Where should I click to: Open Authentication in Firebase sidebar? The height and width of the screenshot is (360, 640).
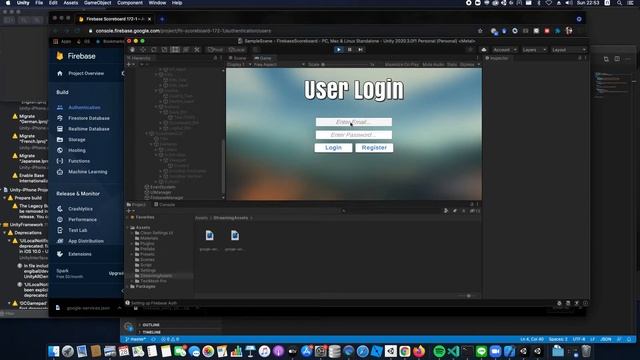(x=84, y=107)
